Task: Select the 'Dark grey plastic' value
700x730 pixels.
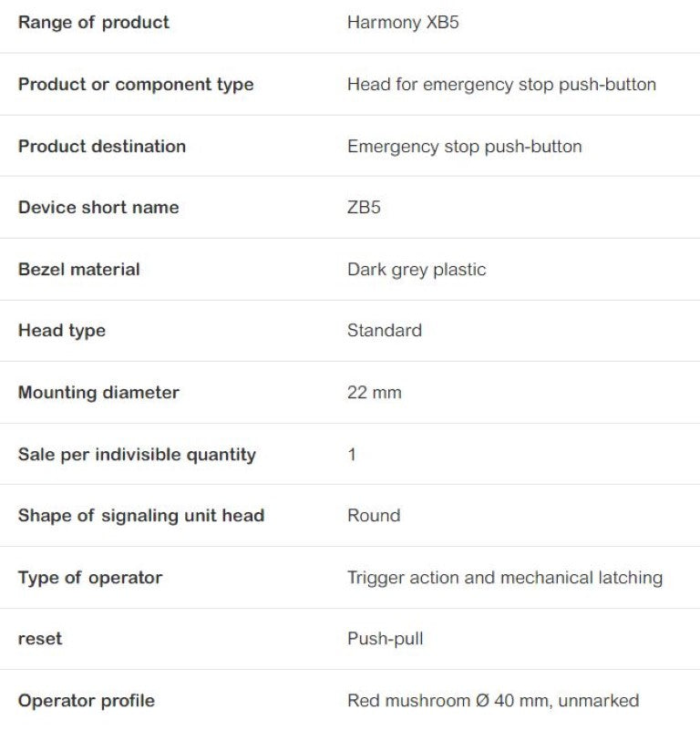Action: click(417, 270)
